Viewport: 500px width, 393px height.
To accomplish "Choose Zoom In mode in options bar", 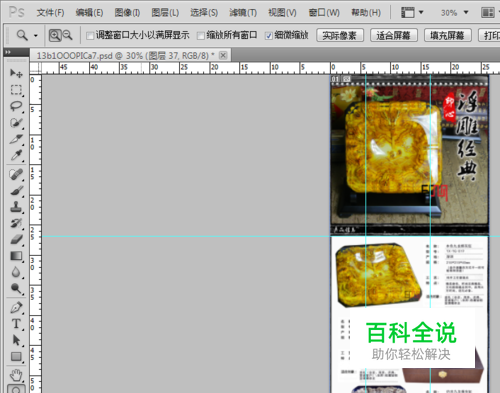I will click(55, 35).
